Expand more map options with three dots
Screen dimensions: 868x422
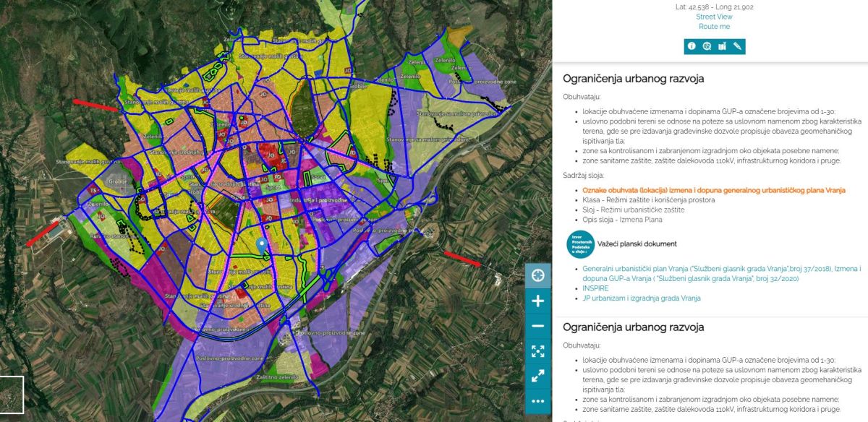tap(537, 400)
